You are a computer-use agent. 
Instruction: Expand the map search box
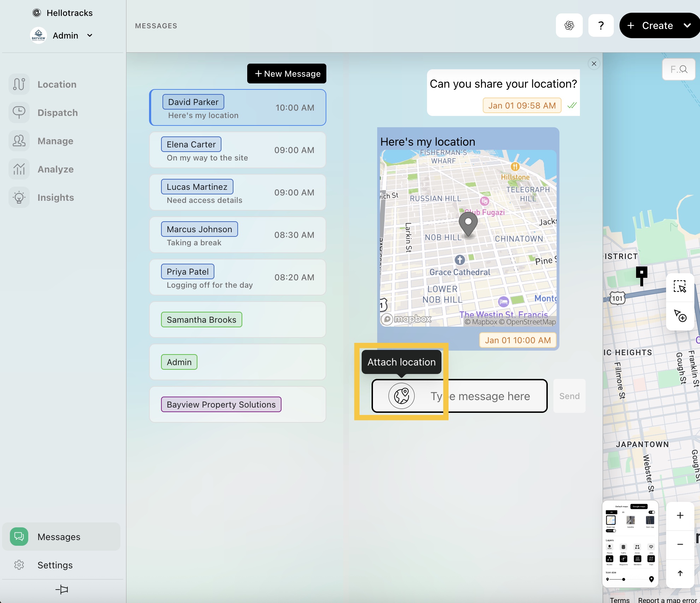click(678, 69)
